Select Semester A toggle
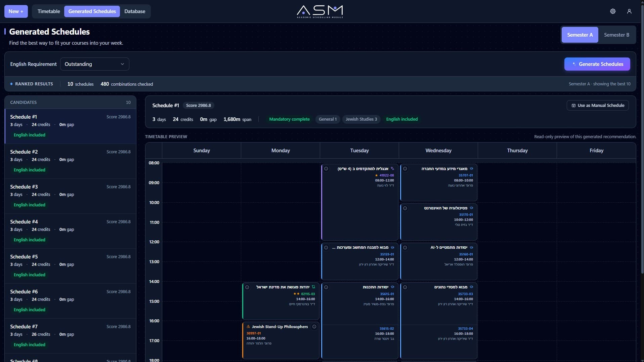644x362 pixels. [580, 35]
